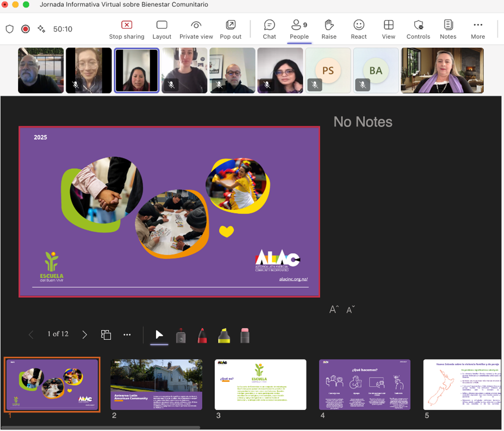The width and height of the screenshot is (504, 431).
Task: Open the Chat panel
Action: [270, 30]
